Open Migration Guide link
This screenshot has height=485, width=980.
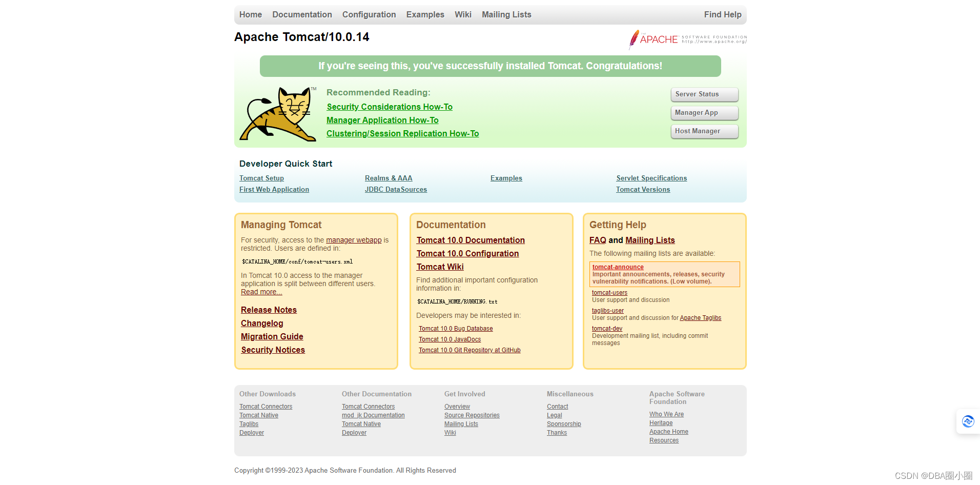coord(272,336)
